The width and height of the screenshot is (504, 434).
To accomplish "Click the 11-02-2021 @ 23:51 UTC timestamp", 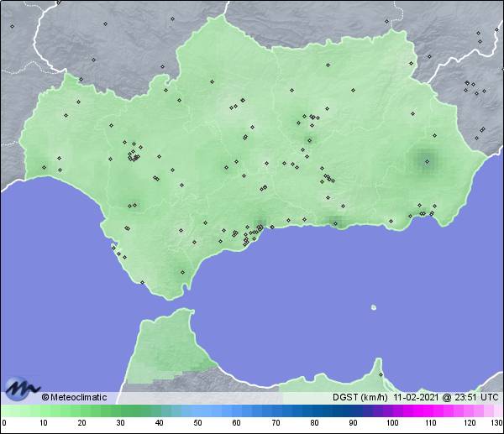I will point(446,397).
